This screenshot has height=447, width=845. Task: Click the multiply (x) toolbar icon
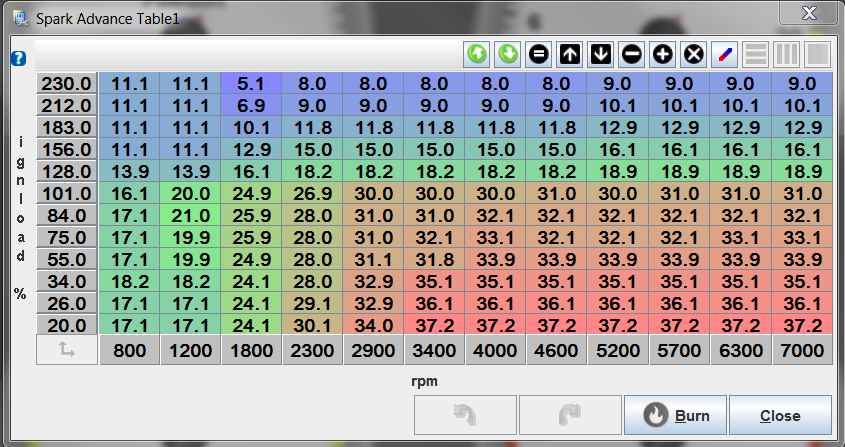(694, 54)
